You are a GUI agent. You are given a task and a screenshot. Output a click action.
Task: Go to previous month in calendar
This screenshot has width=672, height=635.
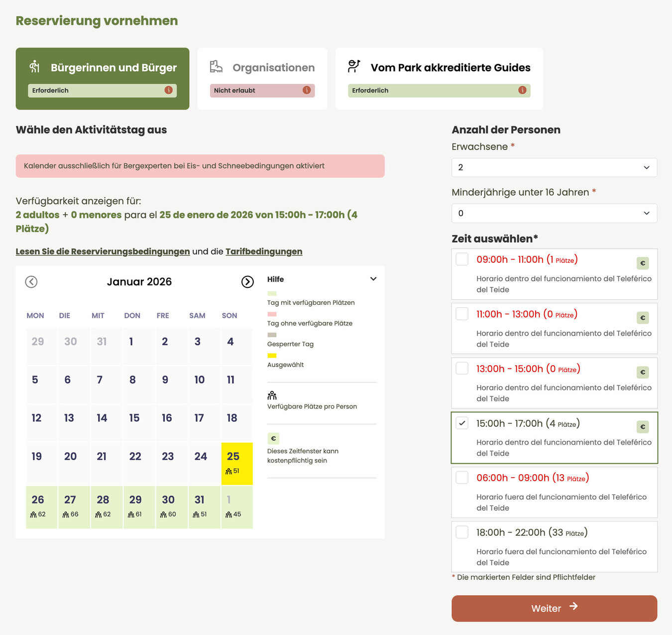pos(31,282)
